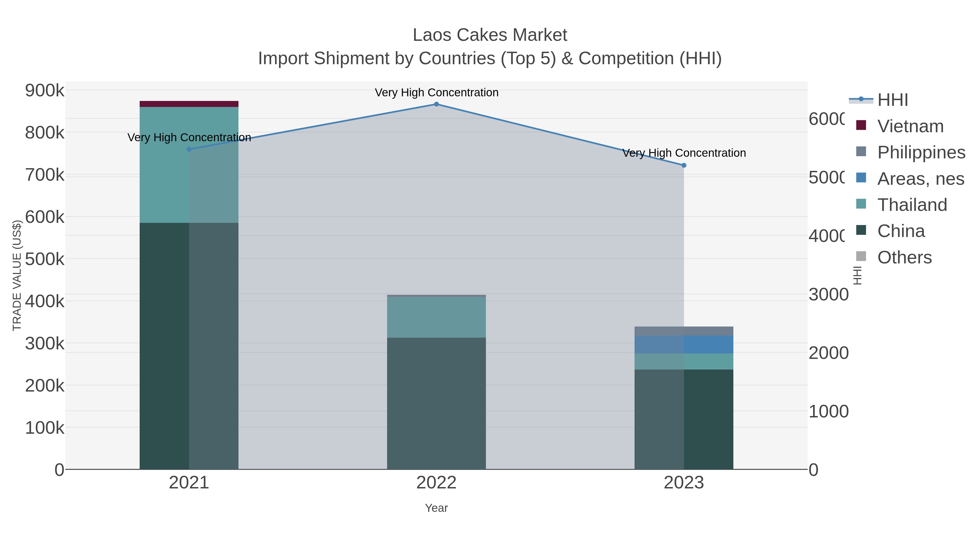The image size is (980, 551).
Task: Click the 2021 China bar segment
Action: (189, 346)
